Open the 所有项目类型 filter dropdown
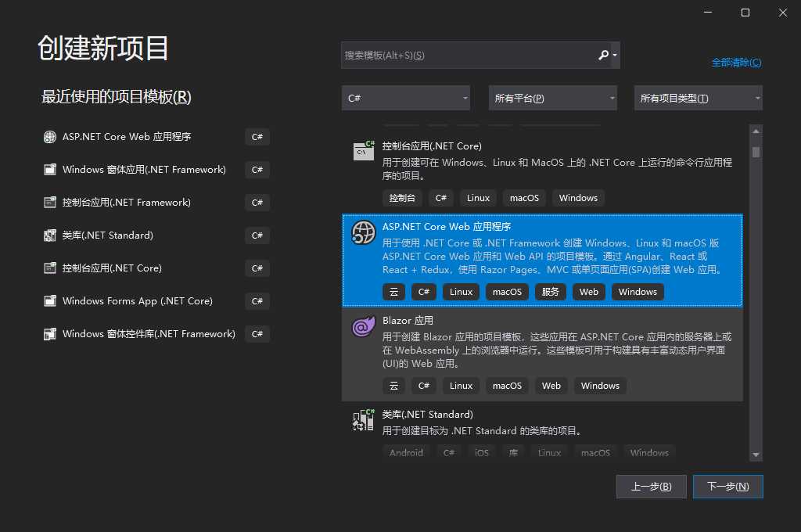This screenshot has width=801, height=532. [699, 98]
